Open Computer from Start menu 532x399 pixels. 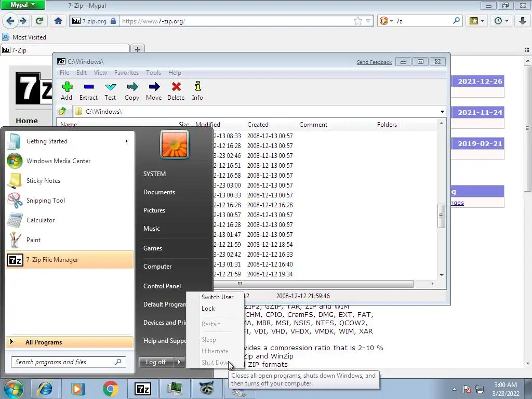coord(157,267)
